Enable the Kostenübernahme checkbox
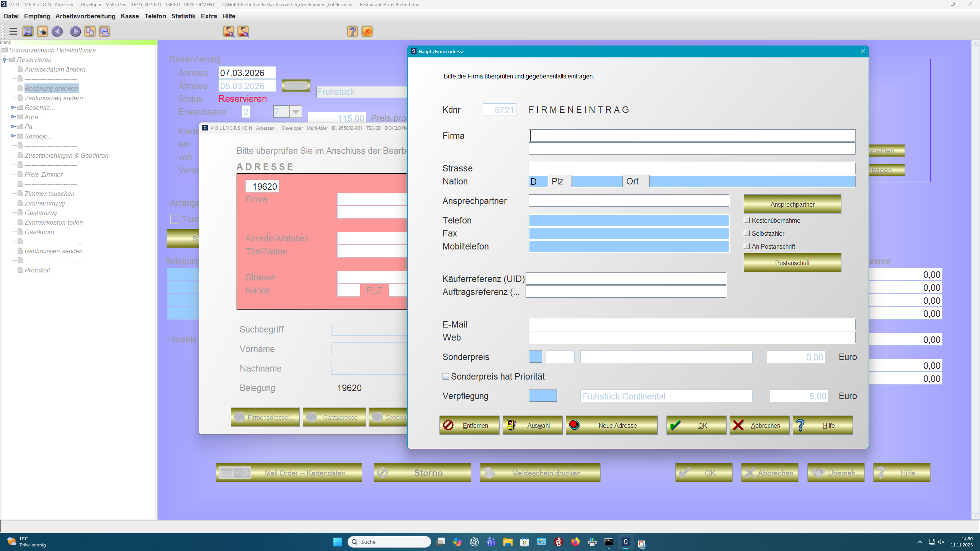Screen dimensions: 980x551 (747, 220)
